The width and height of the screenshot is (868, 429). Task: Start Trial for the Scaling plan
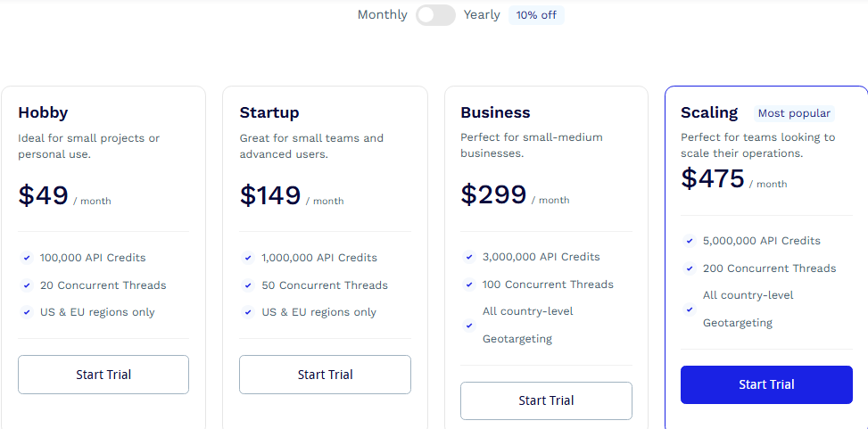pos(766,384)
